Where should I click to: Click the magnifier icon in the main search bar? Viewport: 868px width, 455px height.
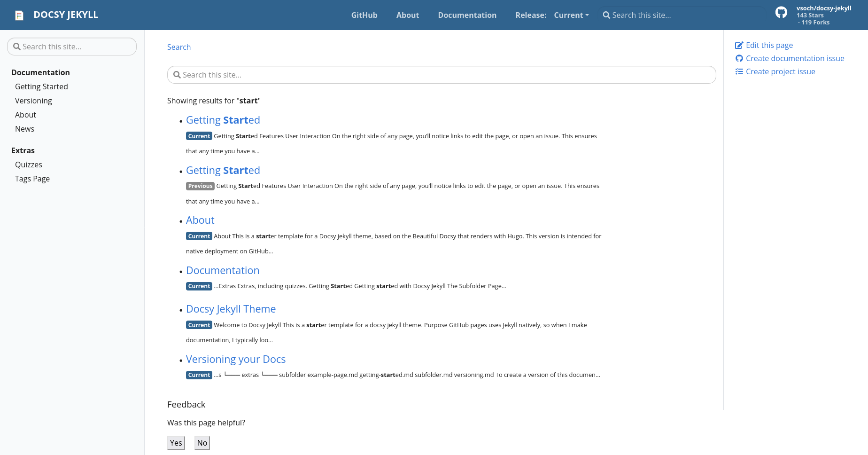177,74
